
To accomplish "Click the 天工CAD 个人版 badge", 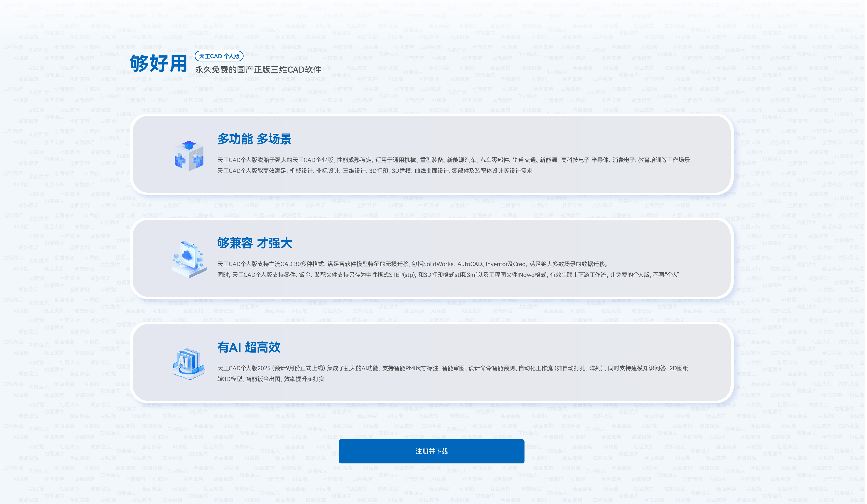I will pos(219,56).
